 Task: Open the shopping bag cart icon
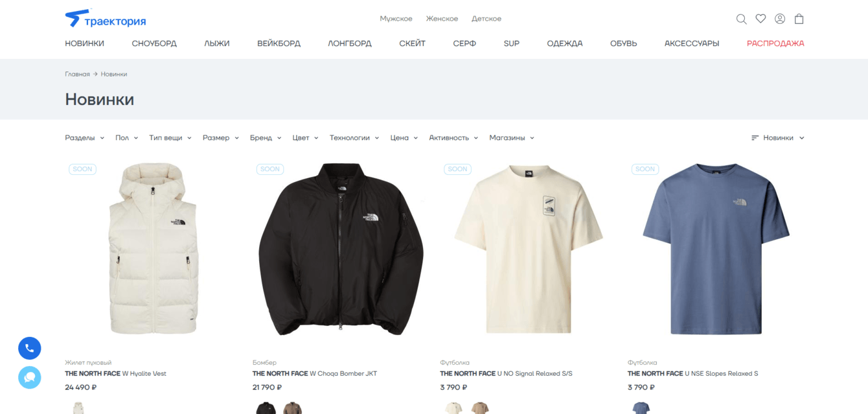point(799,19)
